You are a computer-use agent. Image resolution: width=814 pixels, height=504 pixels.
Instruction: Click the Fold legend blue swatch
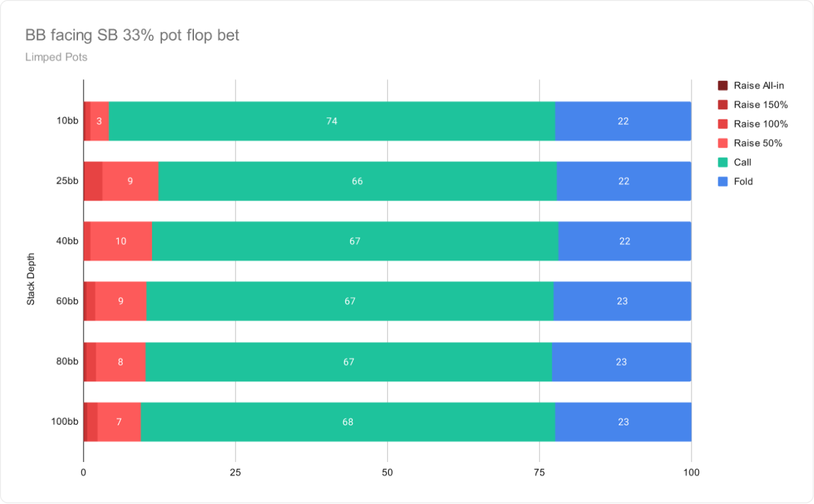(722, 181)
